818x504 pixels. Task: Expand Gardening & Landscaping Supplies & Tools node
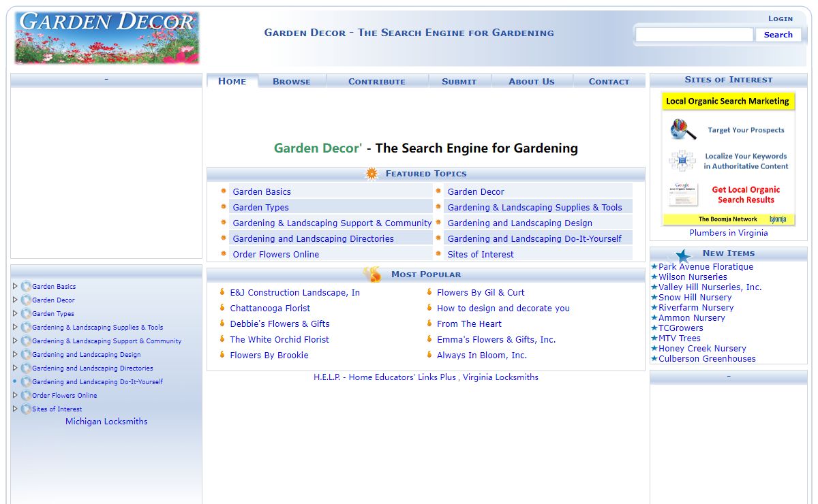pos(15,327)
